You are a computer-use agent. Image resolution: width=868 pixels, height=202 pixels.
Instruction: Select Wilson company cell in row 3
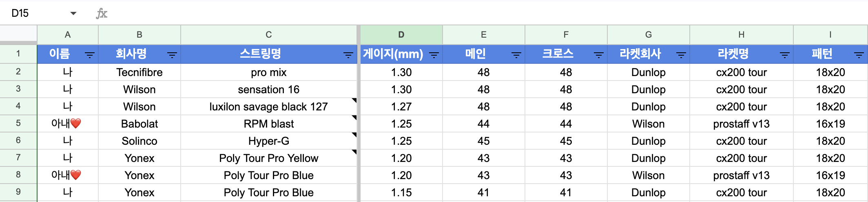click(x=139, y=89)
